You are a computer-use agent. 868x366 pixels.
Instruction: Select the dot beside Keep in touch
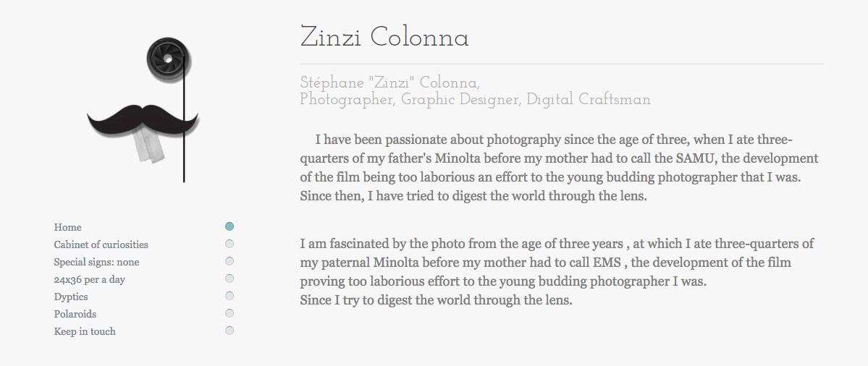tap(229, 331)
